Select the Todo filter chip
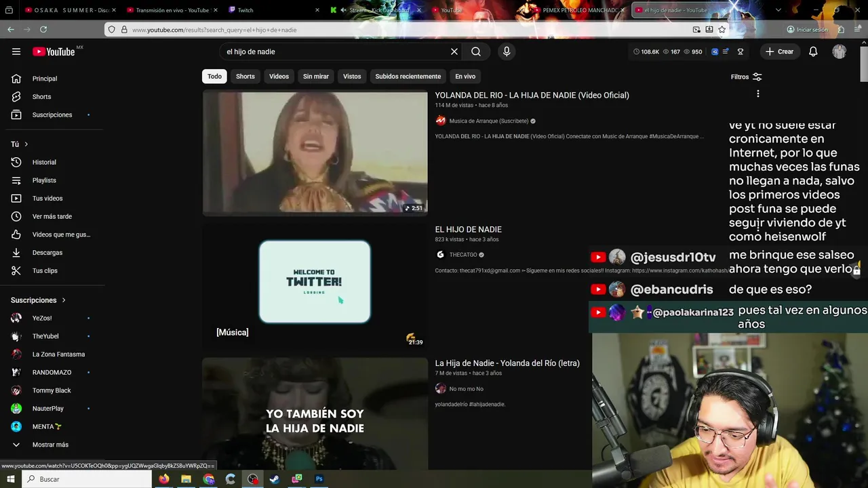The image size is (868, 488). click(214, 77)
